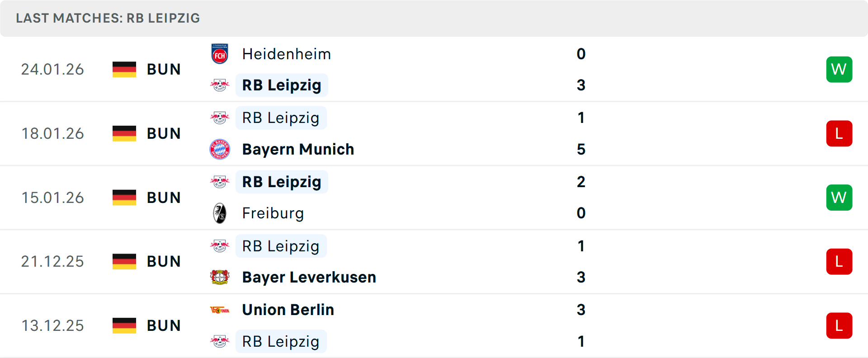Open the Union Berlin team link

click(288, 310)
